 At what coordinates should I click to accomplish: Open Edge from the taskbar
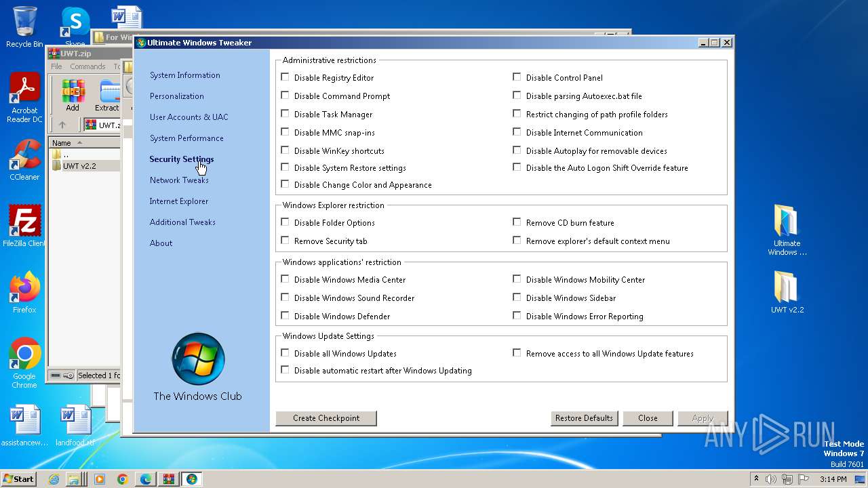click(146, 479)
